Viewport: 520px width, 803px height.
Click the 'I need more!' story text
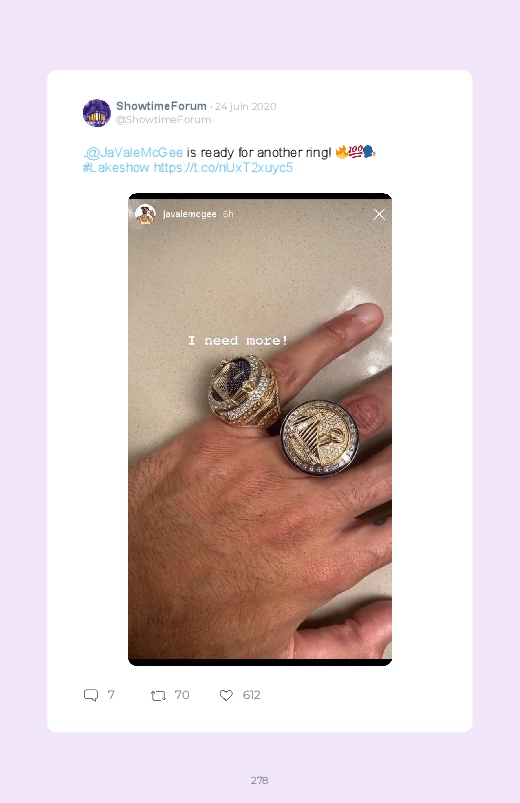[x=238, y=341]
